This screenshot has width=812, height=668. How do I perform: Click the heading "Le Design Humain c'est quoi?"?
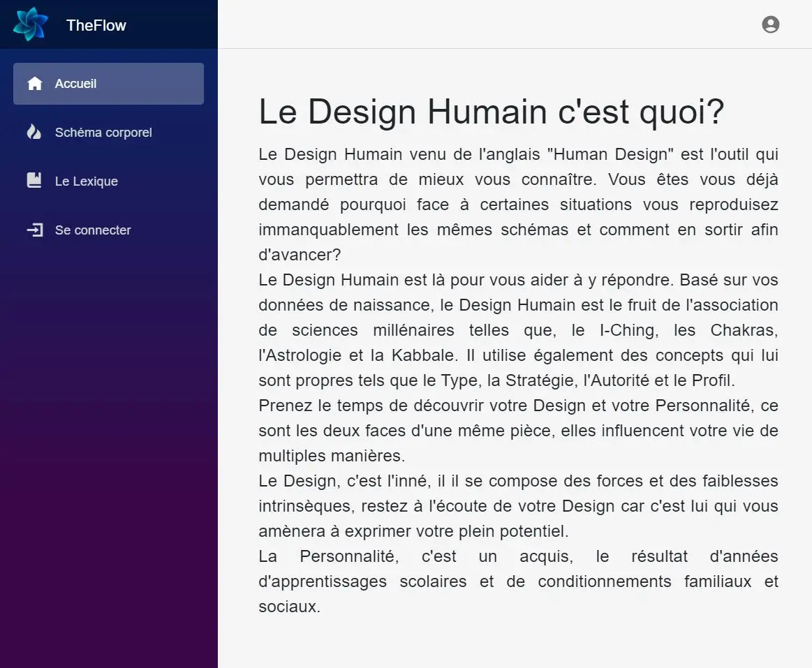click(x=491, y=112)
